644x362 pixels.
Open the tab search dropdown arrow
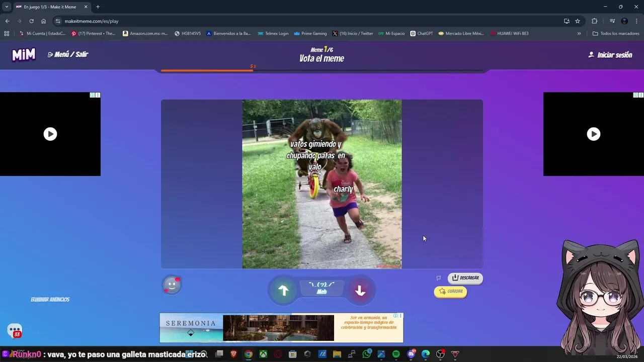6,7
